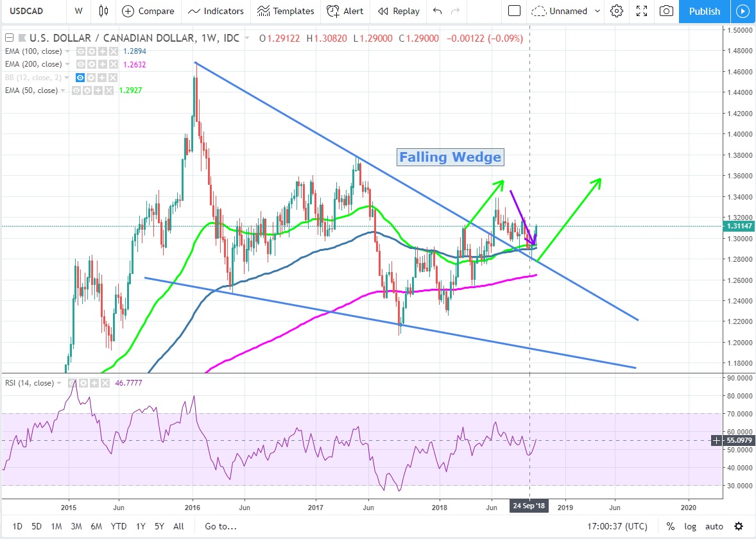Open chart settings gear in top toolbar
Screen dimensions: 756x539
tap(617, 11)
